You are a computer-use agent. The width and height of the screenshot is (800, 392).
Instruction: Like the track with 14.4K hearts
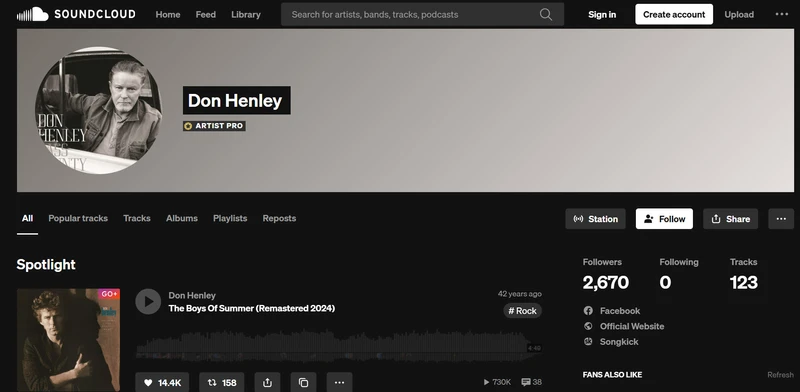(x=162, y=383)
